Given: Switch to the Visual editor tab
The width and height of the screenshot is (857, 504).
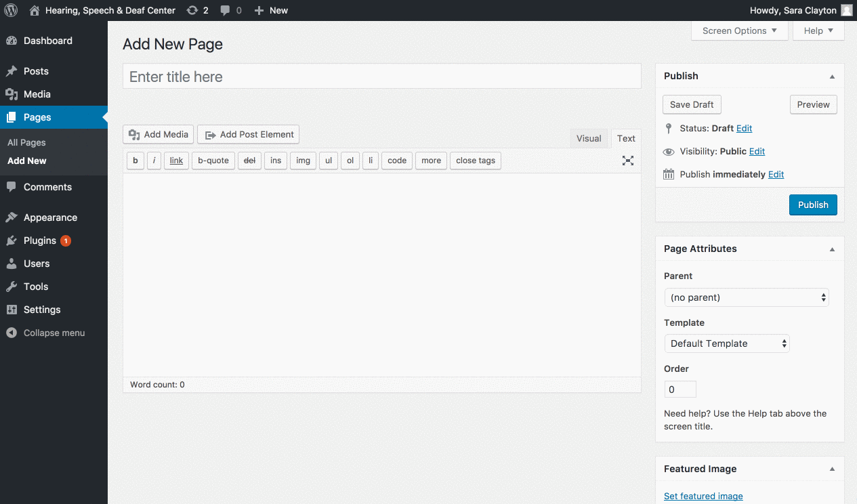Looking at the screenshot, I should (589, 138).
